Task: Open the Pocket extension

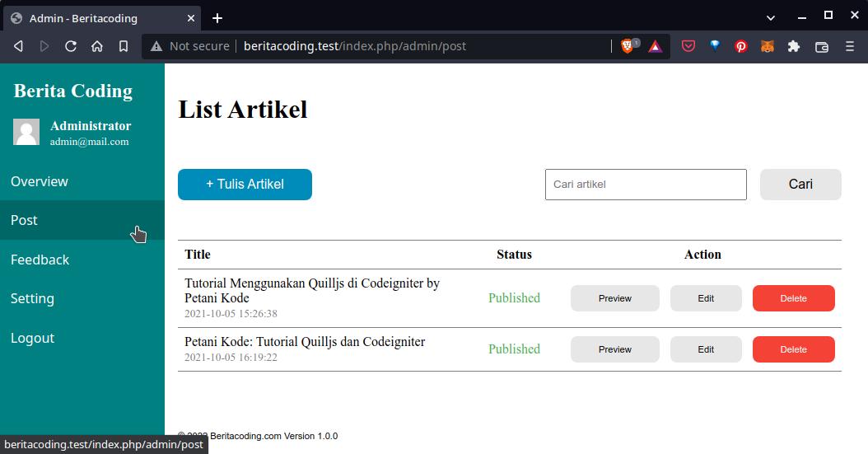Action: [688, 46]
